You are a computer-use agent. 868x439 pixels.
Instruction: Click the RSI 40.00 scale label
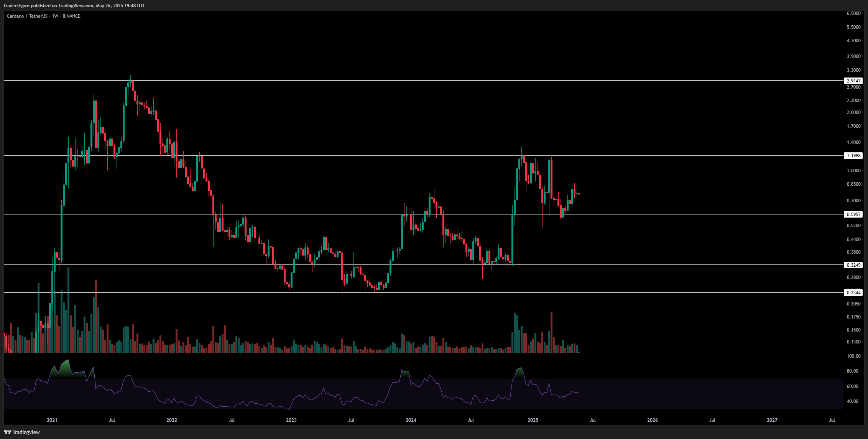coord(852,401)
